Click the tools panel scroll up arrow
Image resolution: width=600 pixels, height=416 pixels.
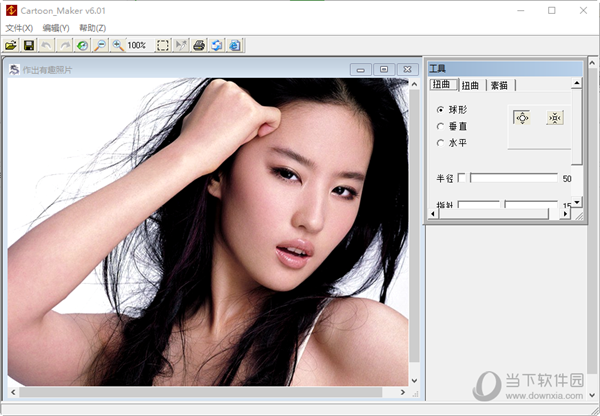577,83
